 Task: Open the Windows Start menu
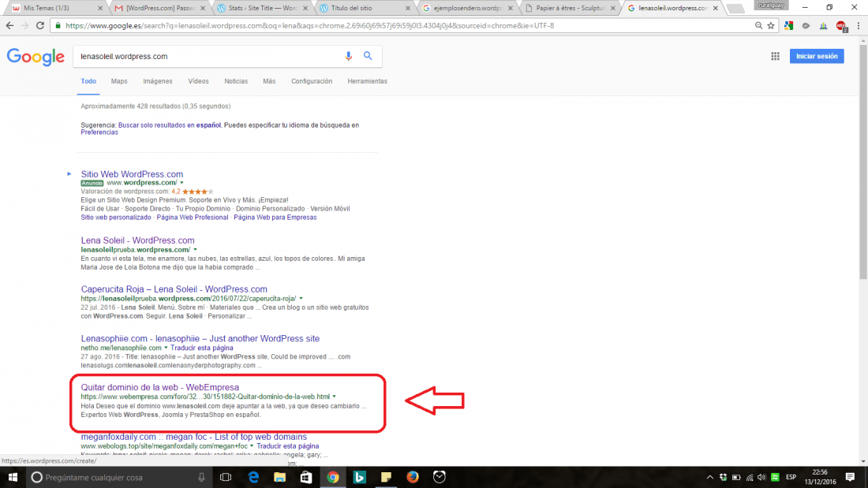(x=13, y=477)
